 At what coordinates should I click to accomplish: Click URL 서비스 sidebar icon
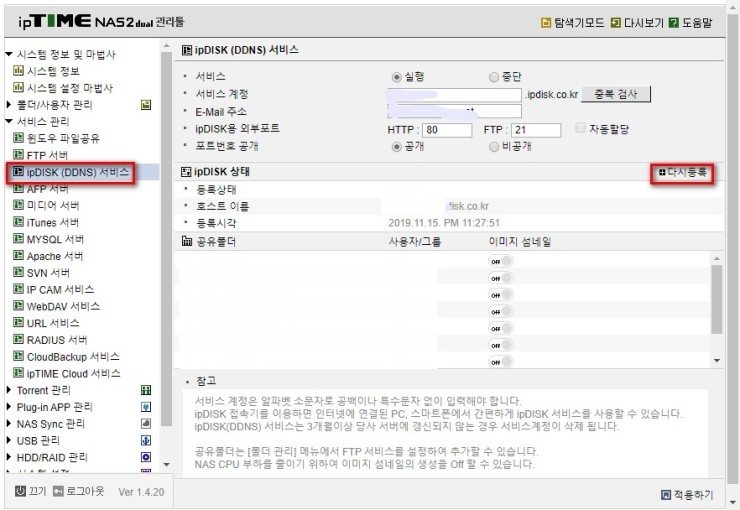(18, 323)
